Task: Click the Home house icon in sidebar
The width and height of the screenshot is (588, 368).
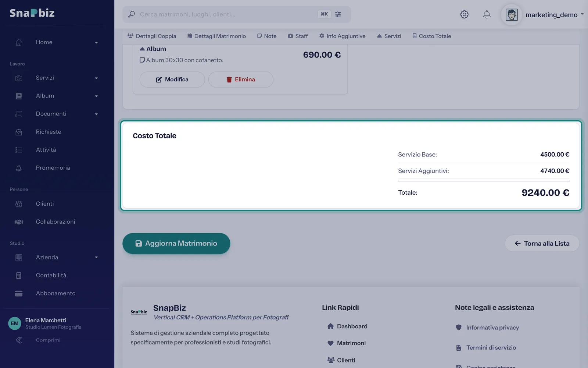Action: point(19,42)
